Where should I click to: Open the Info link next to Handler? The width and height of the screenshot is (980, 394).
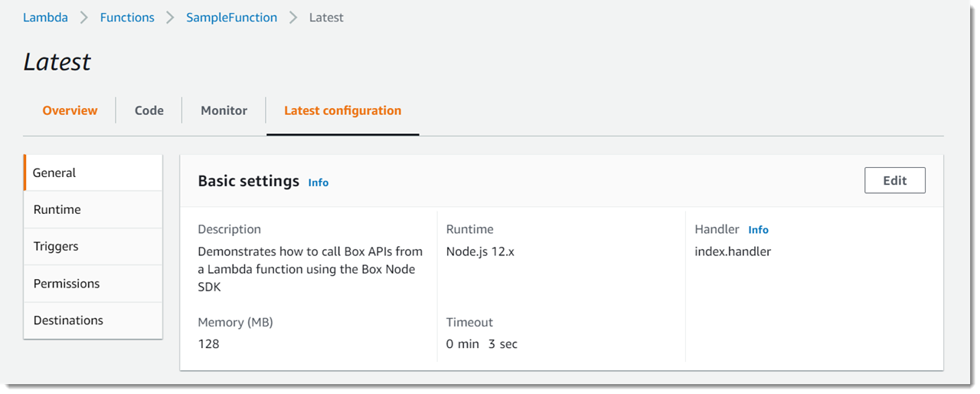pos(758,229)
